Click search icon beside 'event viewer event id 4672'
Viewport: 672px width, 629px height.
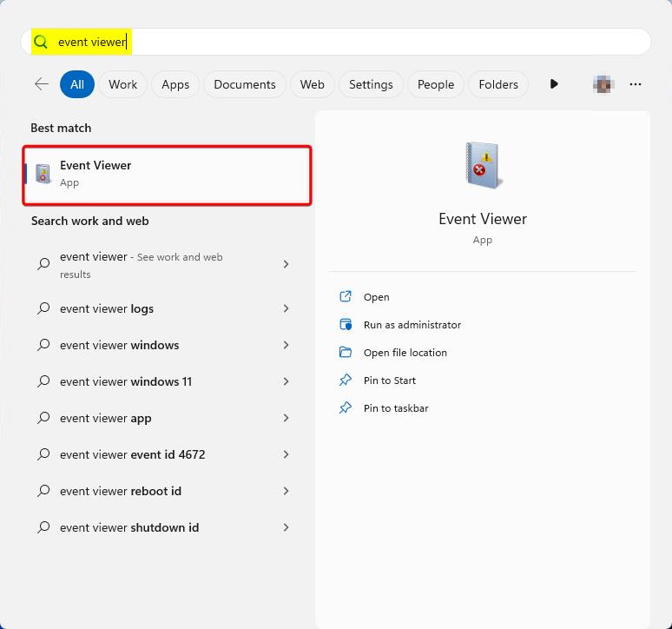(x=43, y=454)
